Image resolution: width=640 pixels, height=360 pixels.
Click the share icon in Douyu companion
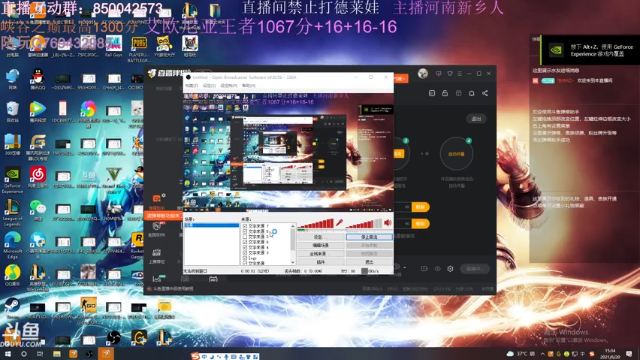[485, 93]
